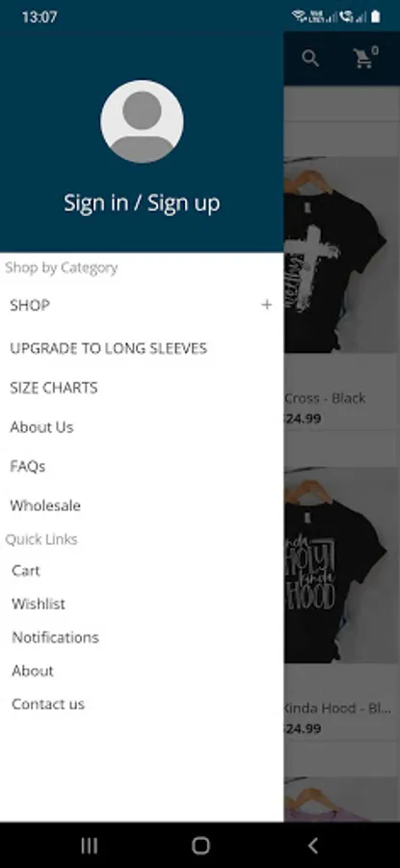Tap Android back navigation button

[312, 845]
